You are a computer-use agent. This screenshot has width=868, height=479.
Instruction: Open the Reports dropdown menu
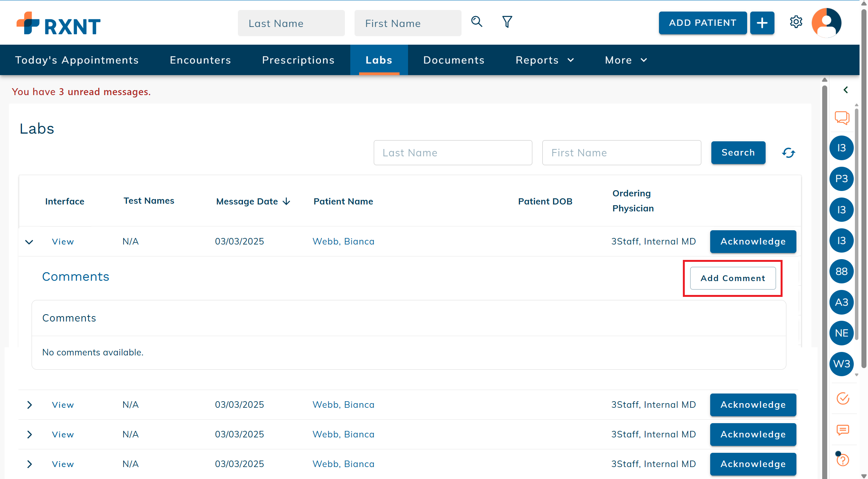coord(544,60)
